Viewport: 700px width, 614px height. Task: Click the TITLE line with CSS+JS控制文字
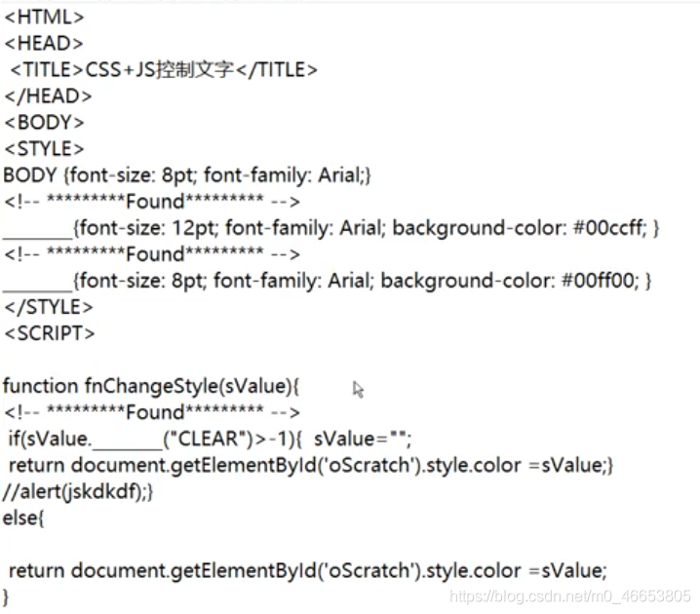pos(164,69)
